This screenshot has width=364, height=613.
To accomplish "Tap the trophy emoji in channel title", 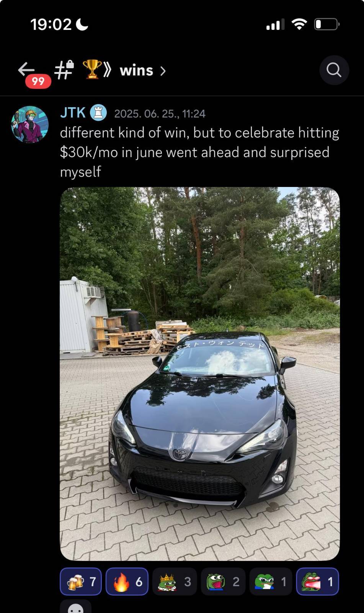I will 92,69.
